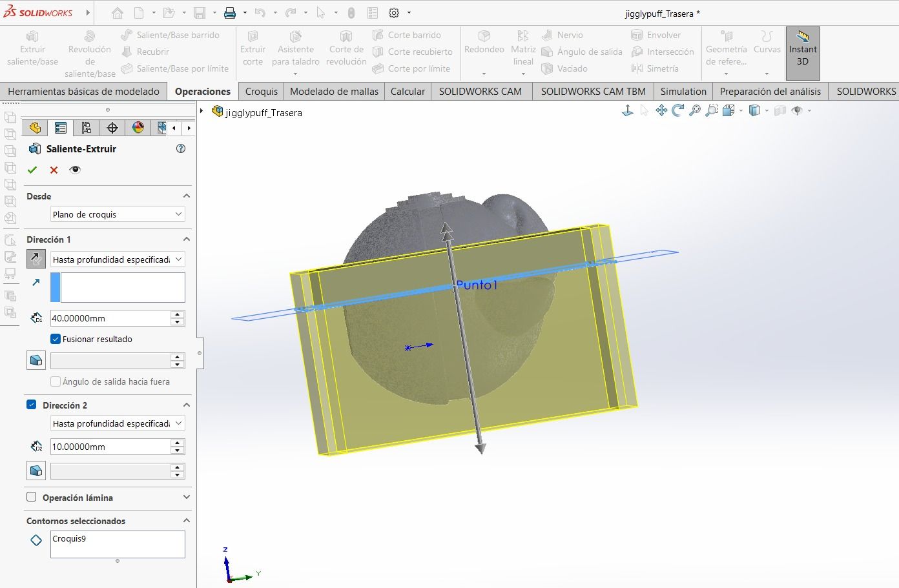Click the SOLIDWORKS logo menu

click(x=38, y=13)
